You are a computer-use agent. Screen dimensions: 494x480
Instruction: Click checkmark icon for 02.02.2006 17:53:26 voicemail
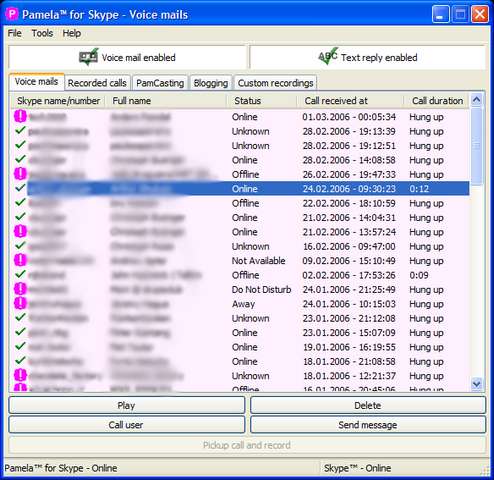click(x=20, y=274)
